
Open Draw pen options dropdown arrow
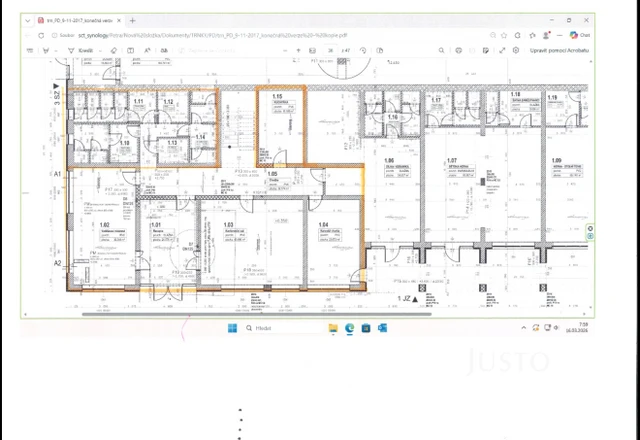tap(56, 51)
